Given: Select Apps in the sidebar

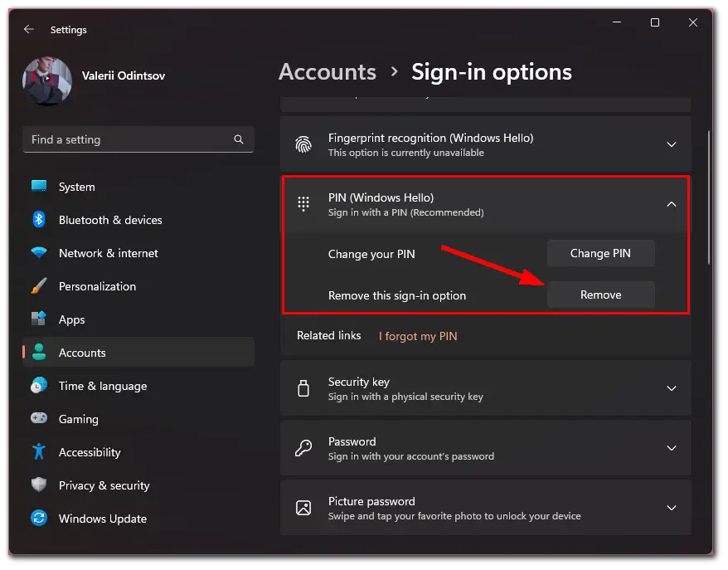Looking at the screenshot, I should click(138, 319).
